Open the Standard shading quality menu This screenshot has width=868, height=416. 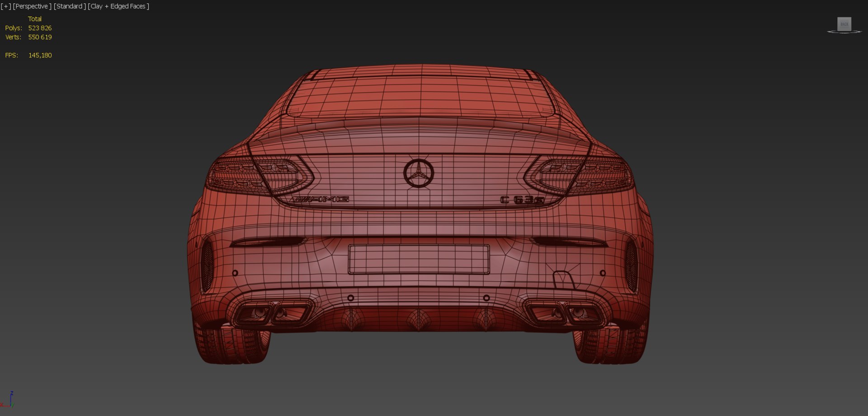[70, 6]
